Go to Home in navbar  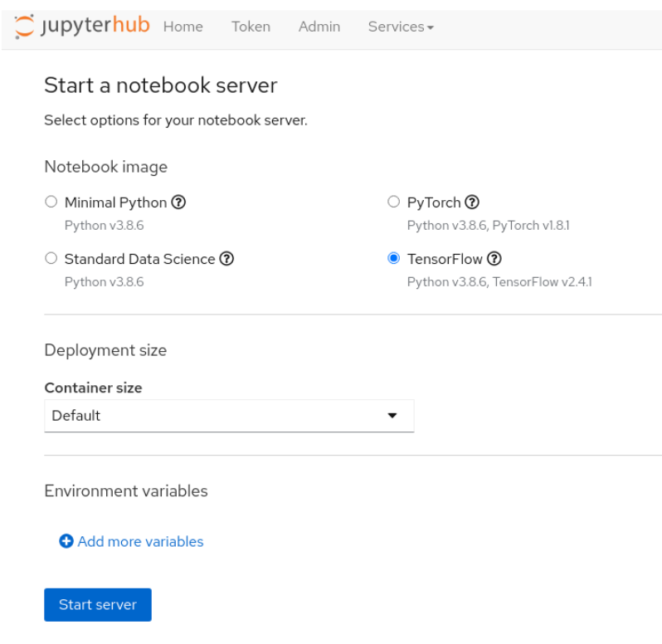(x=183, y=27)
